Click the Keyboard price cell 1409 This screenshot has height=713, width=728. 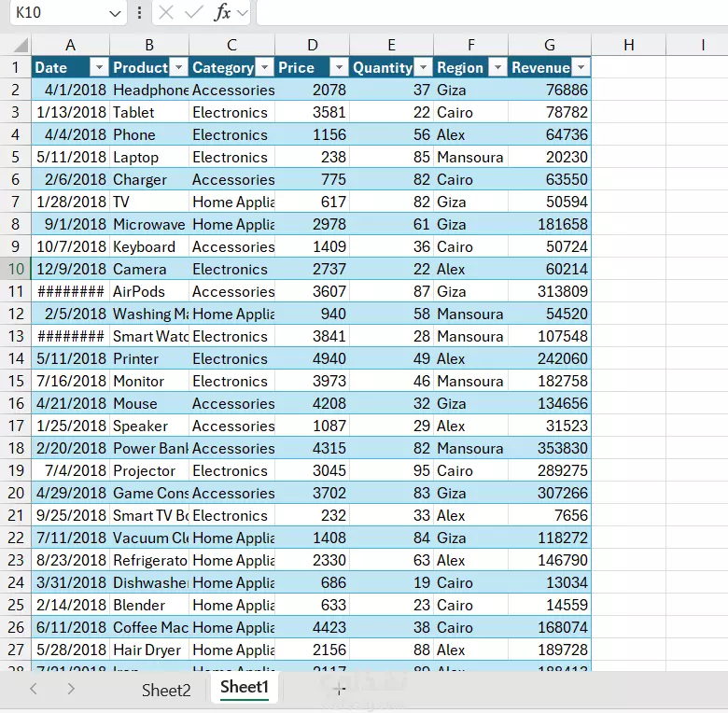[x=313, y=247]
